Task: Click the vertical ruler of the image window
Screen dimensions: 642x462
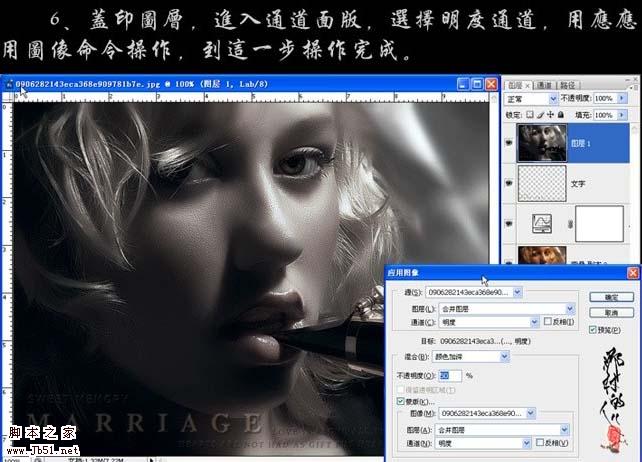Action: coord(6,279)
